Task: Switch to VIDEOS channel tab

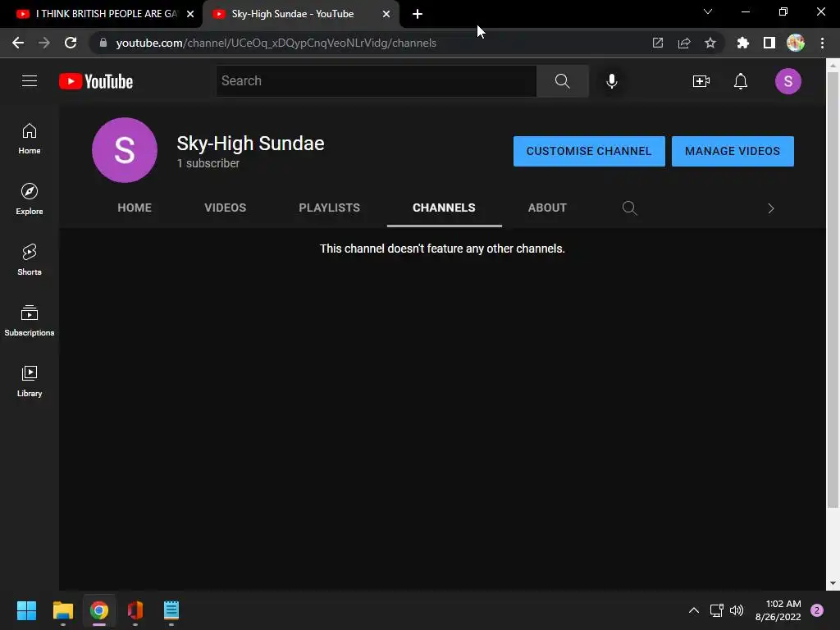Action: (x=225, y=208)
